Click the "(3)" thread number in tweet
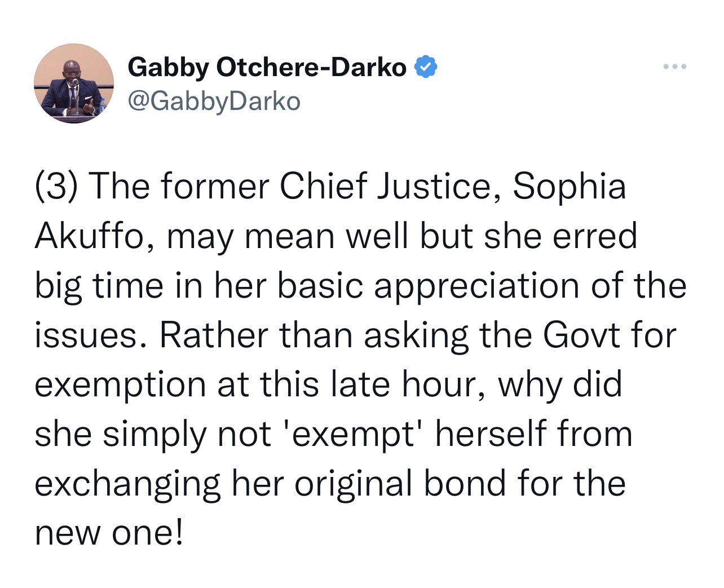Screen dimensions: 724x588 (x=56, y=187)
